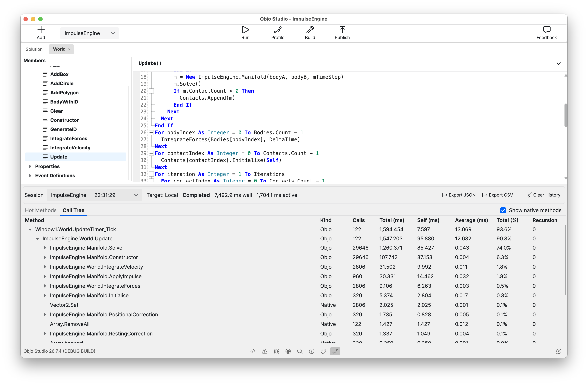Start profiling with the Profile icon
Viewport: 588px width, 385px height.
pyautogui.click(x=278, y=30)
